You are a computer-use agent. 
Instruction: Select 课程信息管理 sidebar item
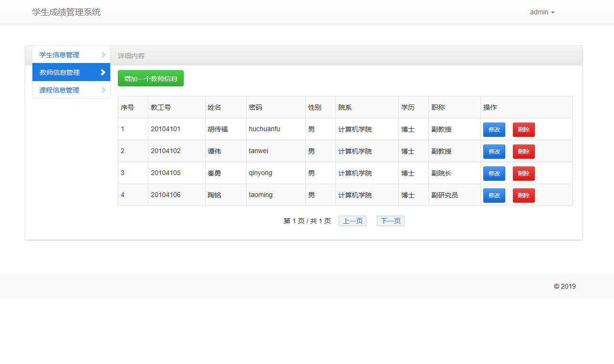pyautogui.click(x=60, y=90)
